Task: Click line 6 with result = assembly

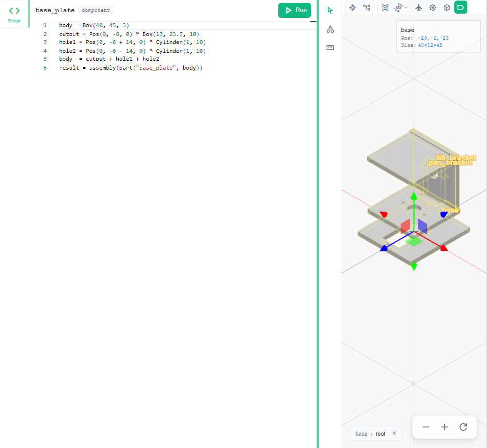Action: 131,68
